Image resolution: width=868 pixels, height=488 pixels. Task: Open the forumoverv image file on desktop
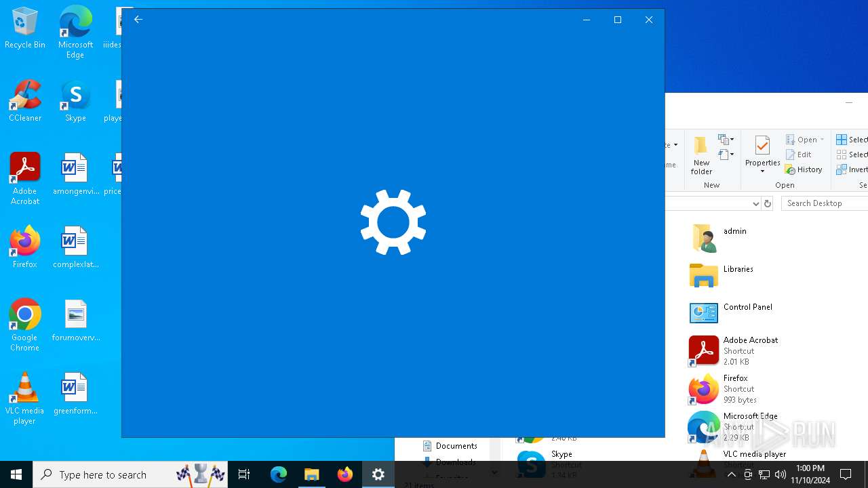[75, 321]
